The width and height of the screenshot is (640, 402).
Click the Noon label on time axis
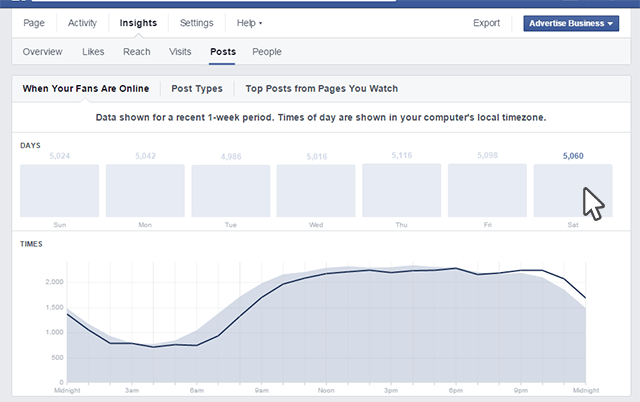point(326,391)
